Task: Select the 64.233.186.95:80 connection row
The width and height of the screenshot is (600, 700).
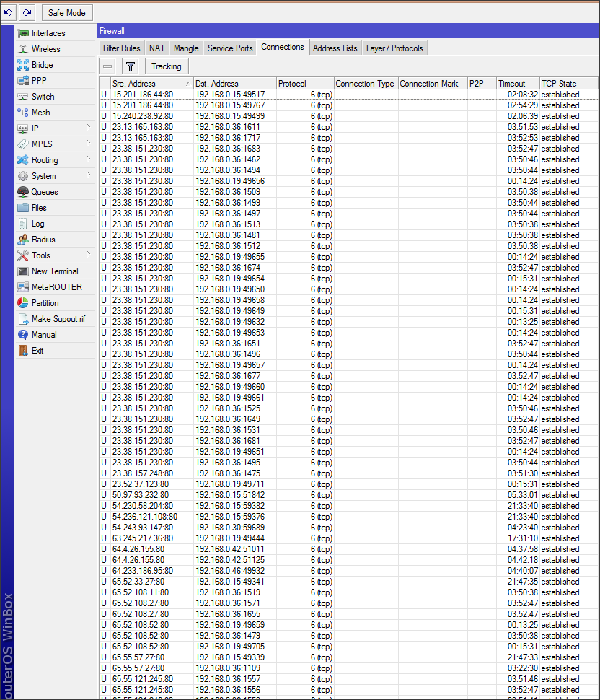Action: pyautogui.click(x=348, y=571)
